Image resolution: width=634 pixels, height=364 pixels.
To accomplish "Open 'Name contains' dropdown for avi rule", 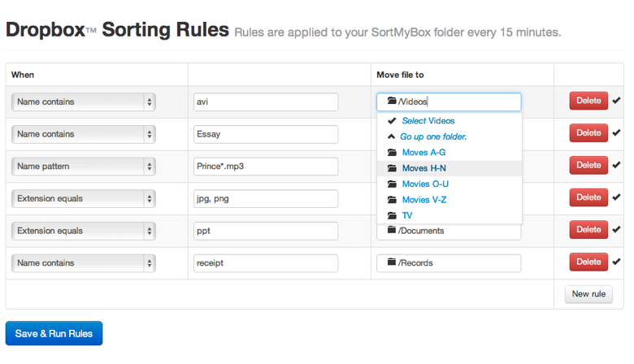I will (x=83, y=102).
